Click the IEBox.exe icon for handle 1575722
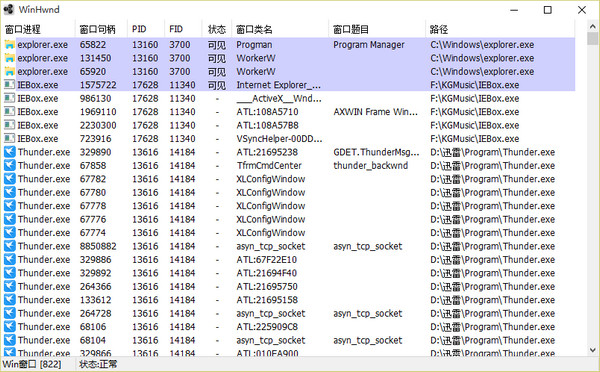600x372 pixels. [9, 85]
